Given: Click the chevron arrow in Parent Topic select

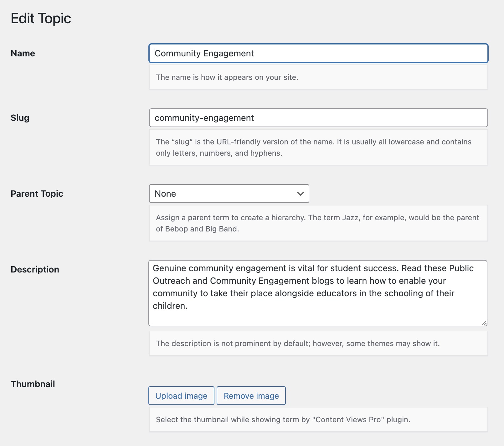Looking at the screenshot, I should point(300,194).
